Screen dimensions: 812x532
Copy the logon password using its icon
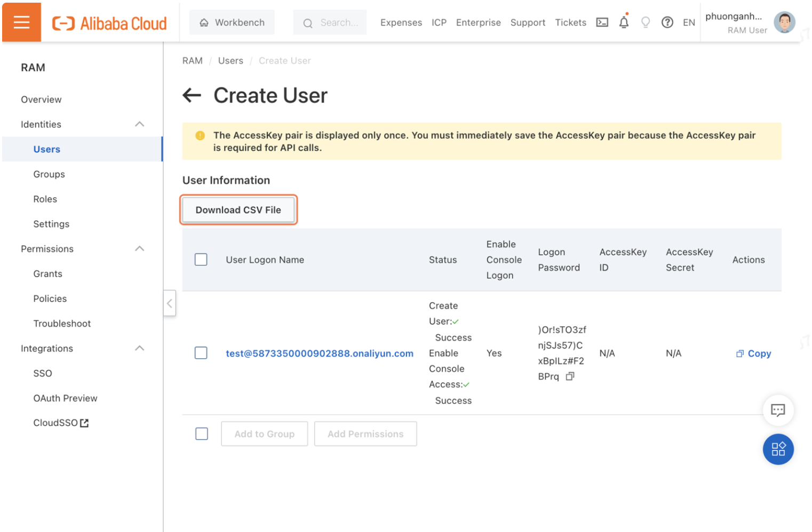point(570,376)
